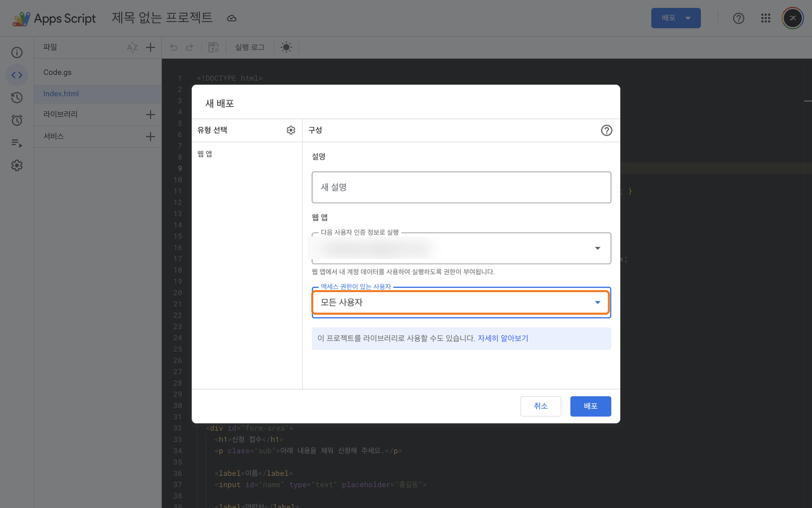This screenshot has height=508, width=812.
Task: Open help icon in configuration header
Action: click(606, 131)
